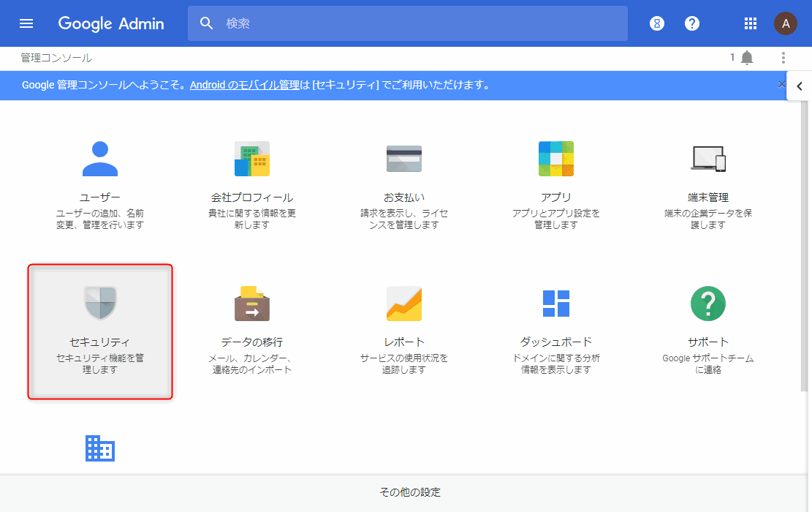812x512 pixels.
Task: Collapse the side panel chevron
Action: click(x=800, y=86)
